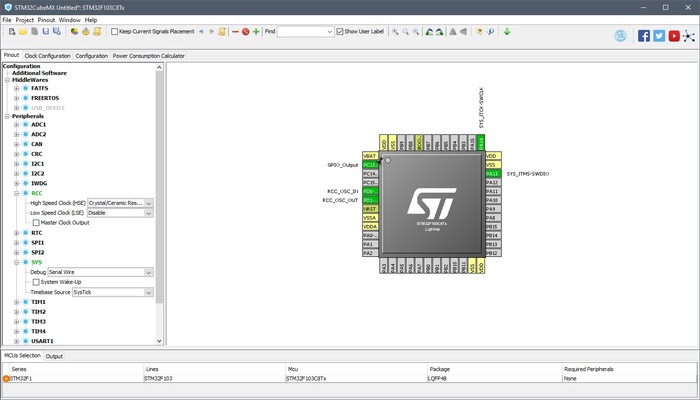Expand the ADC1 peripheral node
The image size is (700, 400).
point(17,125)
